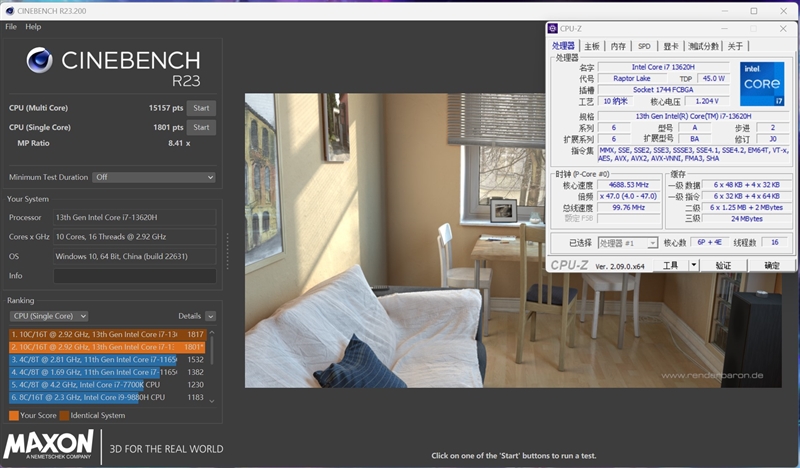The image size is (800, 468).
Task: Click the Cores x GHz field
Action: tap(135, 237)
